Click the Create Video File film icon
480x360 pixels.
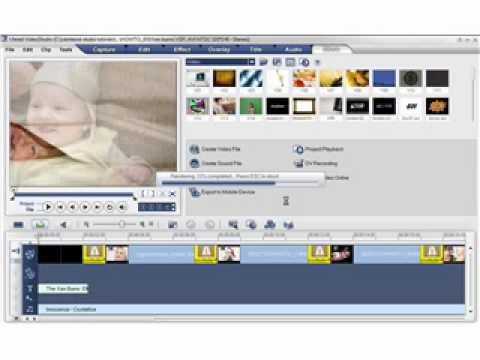pos(194,149)
